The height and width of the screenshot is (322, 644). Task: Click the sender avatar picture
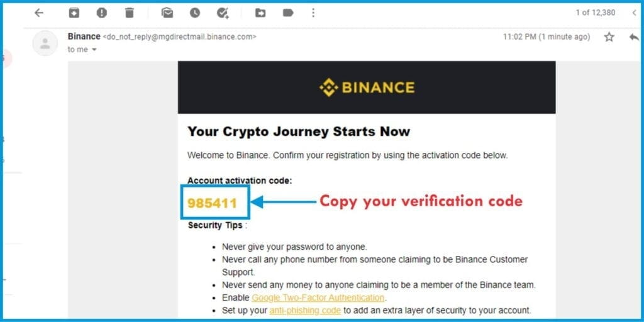(x=45, y=43)
